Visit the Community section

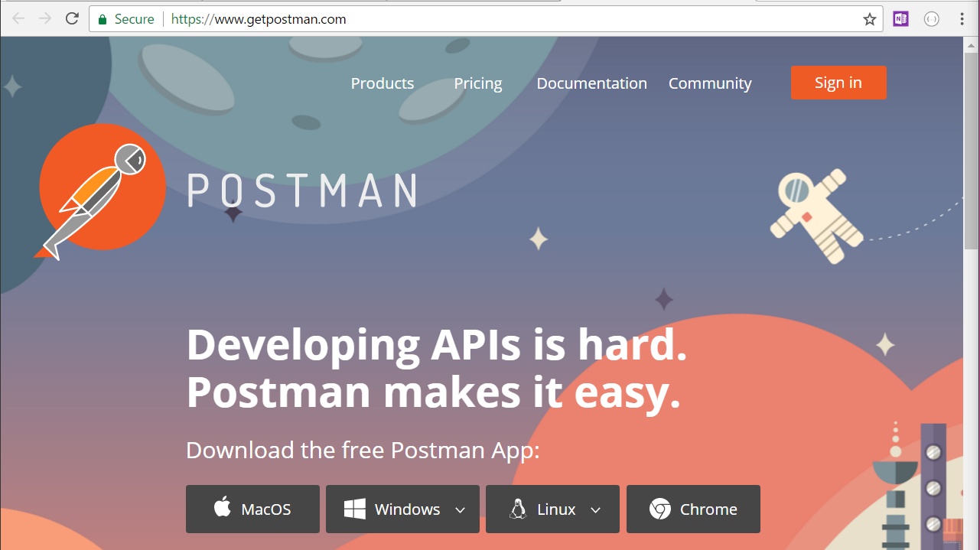709,83
